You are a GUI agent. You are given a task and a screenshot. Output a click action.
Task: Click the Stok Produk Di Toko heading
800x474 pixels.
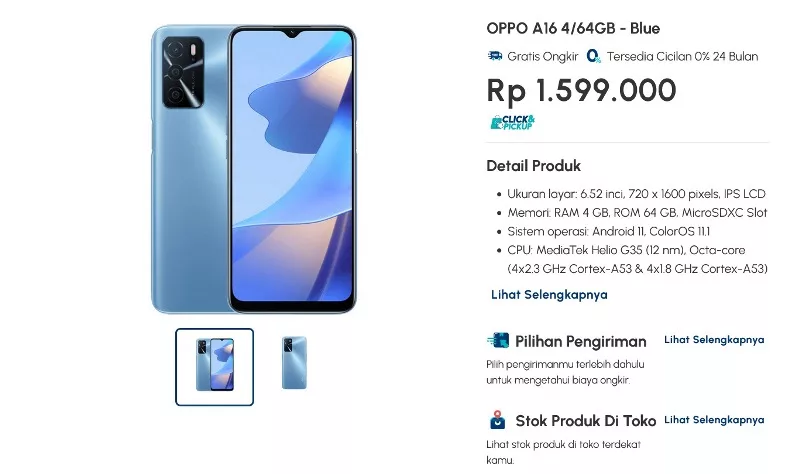(586, 421)
